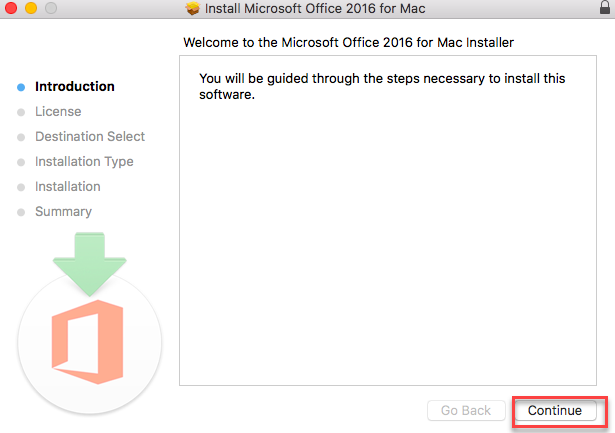Viewport: 615px width, 433px height.
Task: Click the lock icon in title bar
Action: (x=605, y=7)
